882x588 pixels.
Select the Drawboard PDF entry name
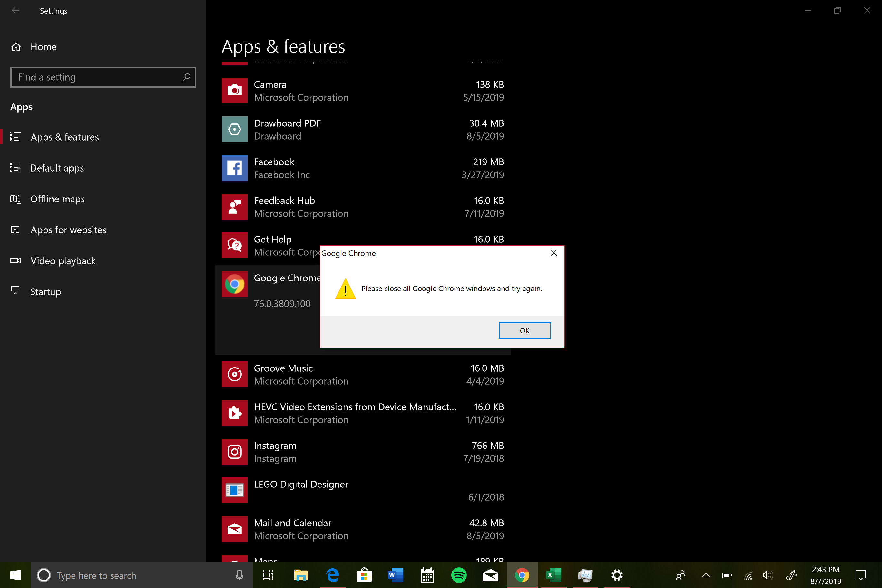point(287,123)
